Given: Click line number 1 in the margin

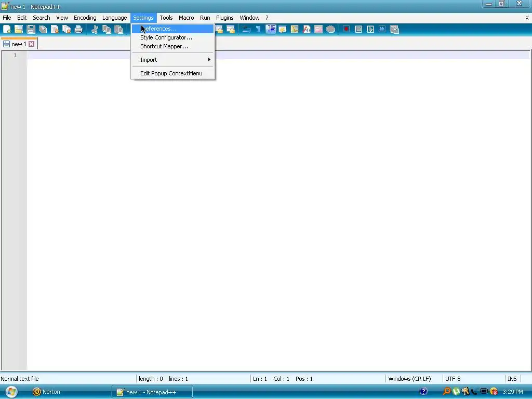Looking at the screenshot, I should (15, 55).
